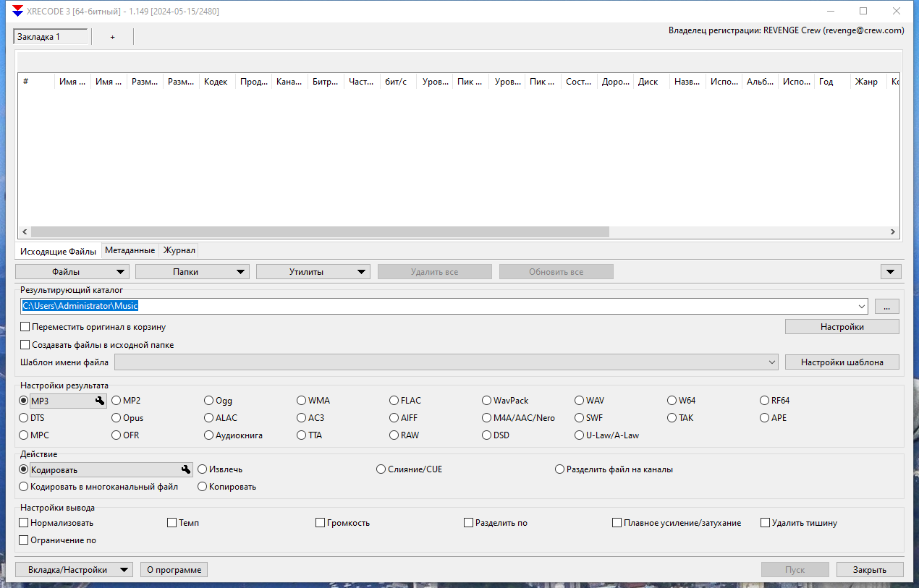Toggle the Нормализовать checkbox

point(25,523)
